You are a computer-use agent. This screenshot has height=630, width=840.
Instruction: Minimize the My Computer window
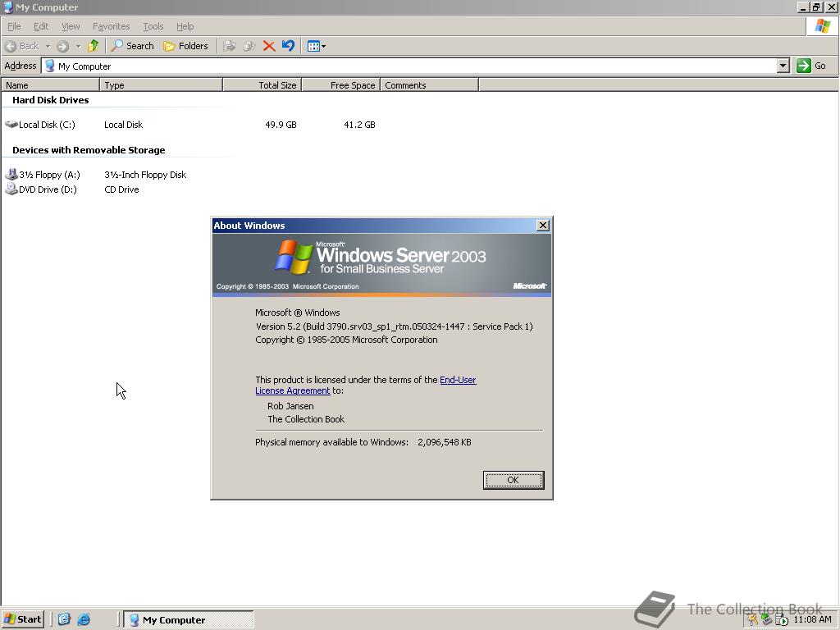[803, 7]
